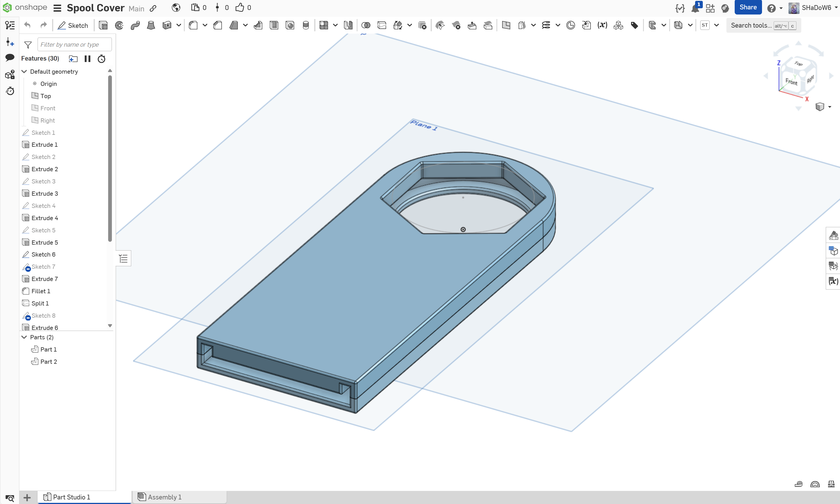Toggle the feature list panel icon
The image size is (840, 504).
pyautogui.click(x=10, y=25)
